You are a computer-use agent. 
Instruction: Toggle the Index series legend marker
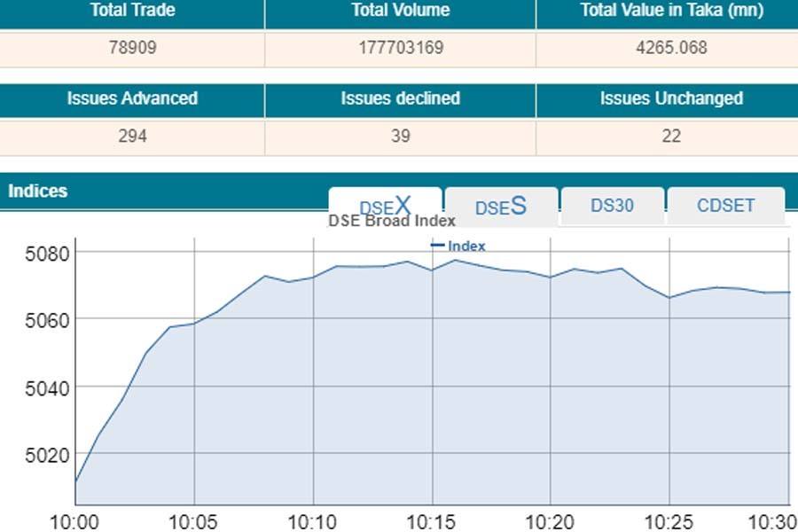[x=458, y=246]
